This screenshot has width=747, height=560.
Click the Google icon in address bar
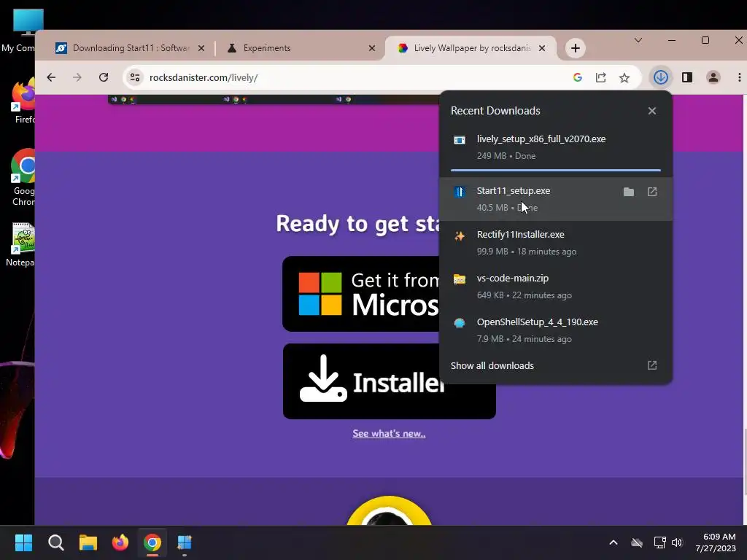click(578, 77)
